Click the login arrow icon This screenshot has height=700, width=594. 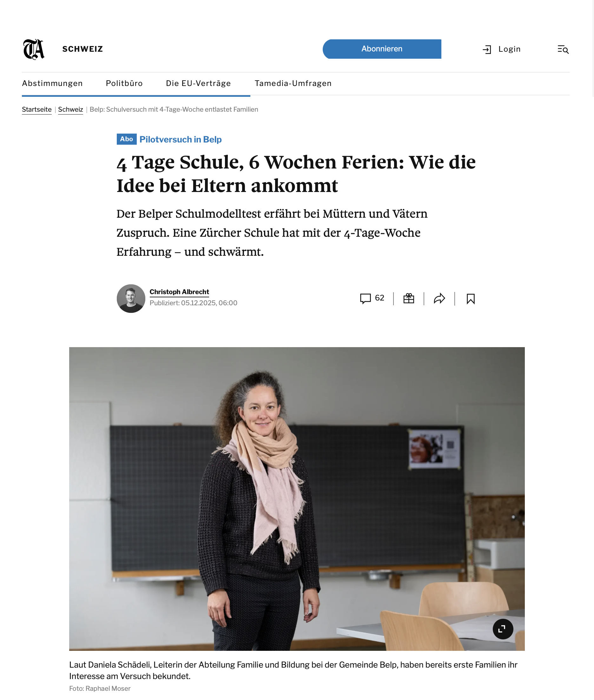(x=487, y=50)
